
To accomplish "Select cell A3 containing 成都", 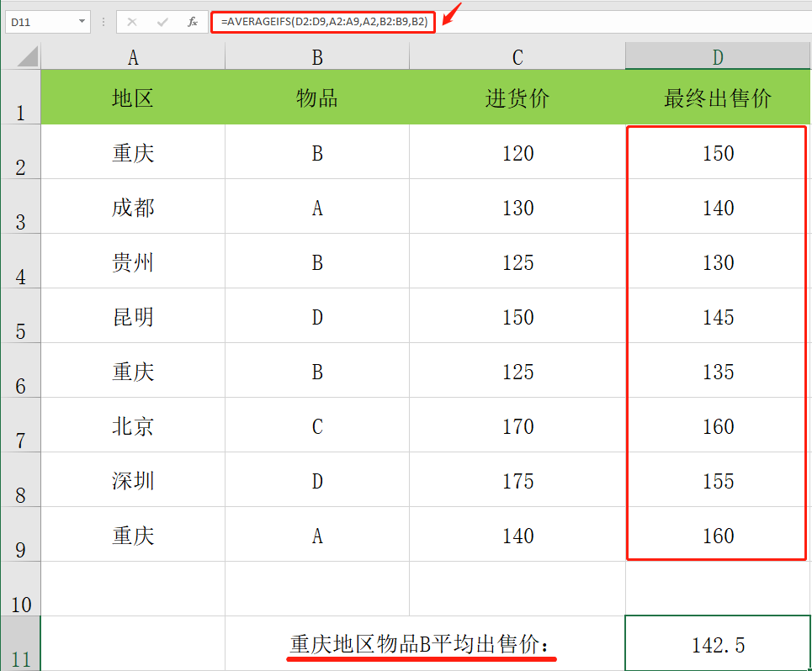I will [133, 207].
